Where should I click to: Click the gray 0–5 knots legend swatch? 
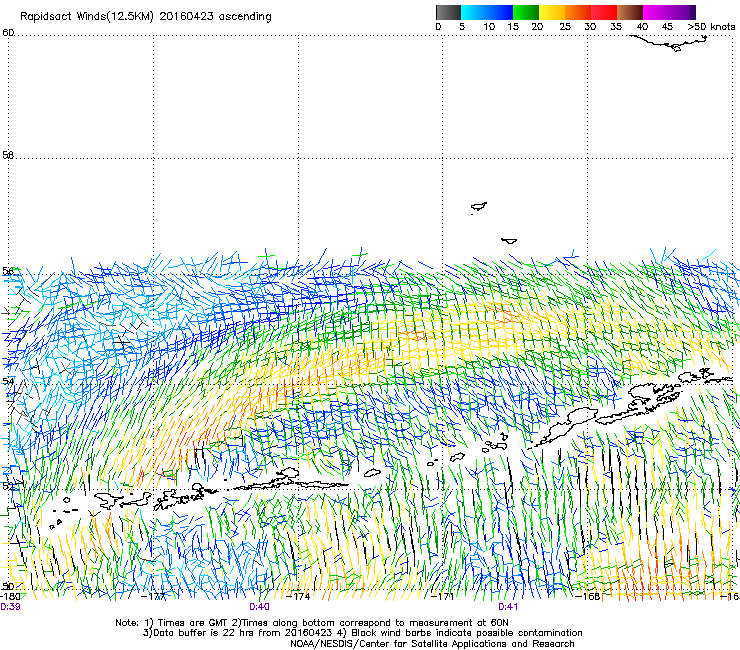[x=448, y=12]
